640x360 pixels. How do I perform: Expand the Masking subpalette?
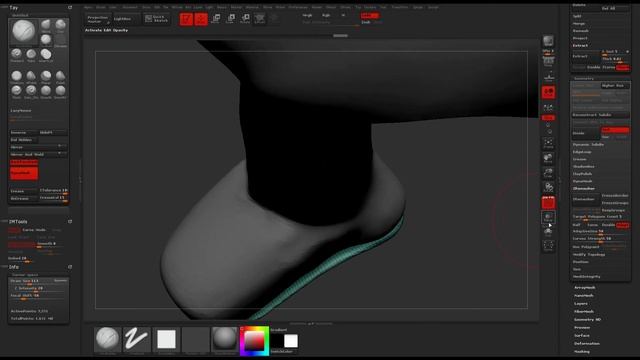pos(582,351)
